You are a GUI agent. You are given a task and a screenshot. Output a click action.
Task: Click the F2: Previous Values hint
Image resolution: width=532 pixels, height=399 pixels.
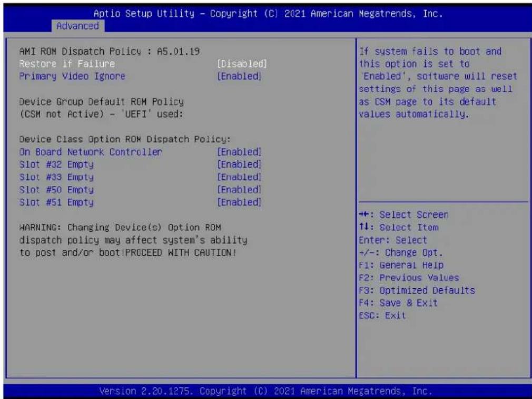tap(409, 278)
